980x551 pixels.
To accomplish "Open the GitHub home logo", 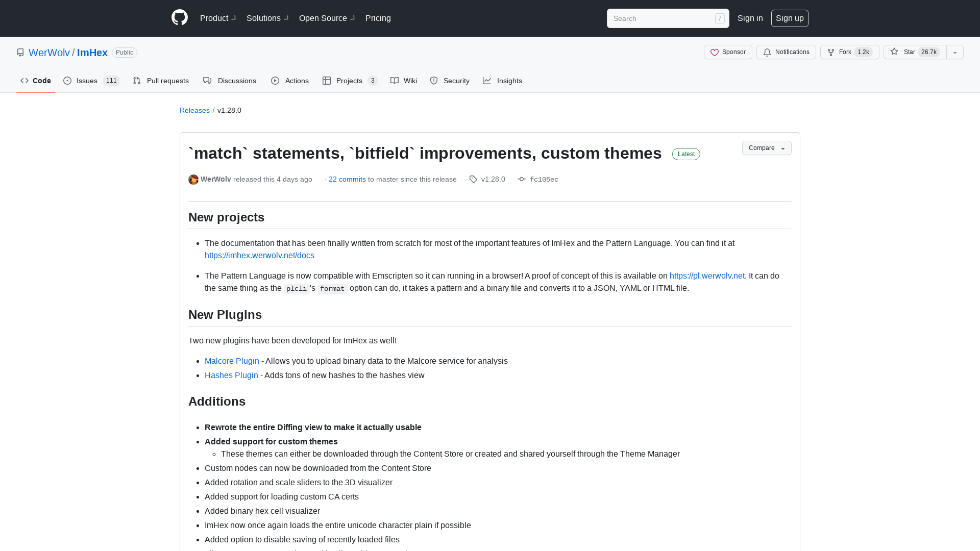I will click(180, 18).
